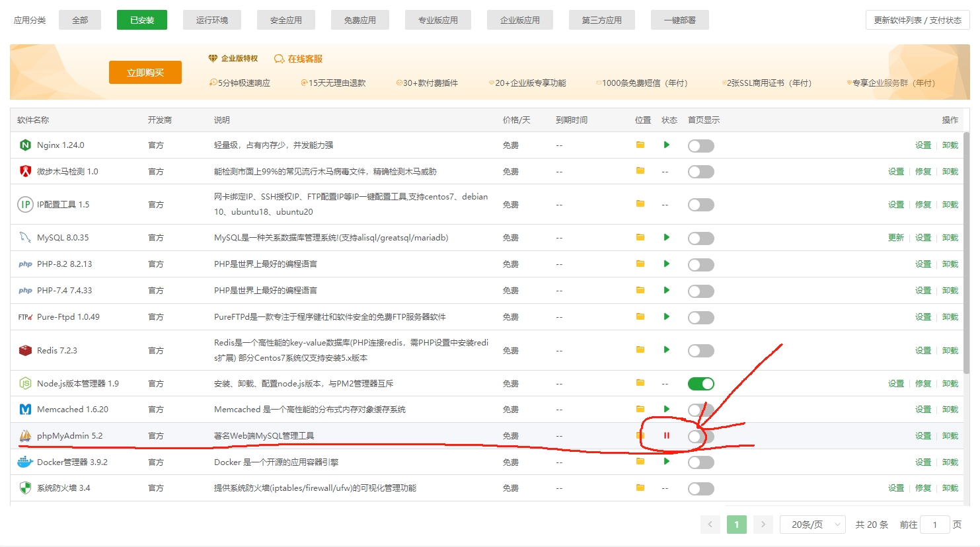
Task: Click the Redis green running status arrow
Action: coord(667,349)
